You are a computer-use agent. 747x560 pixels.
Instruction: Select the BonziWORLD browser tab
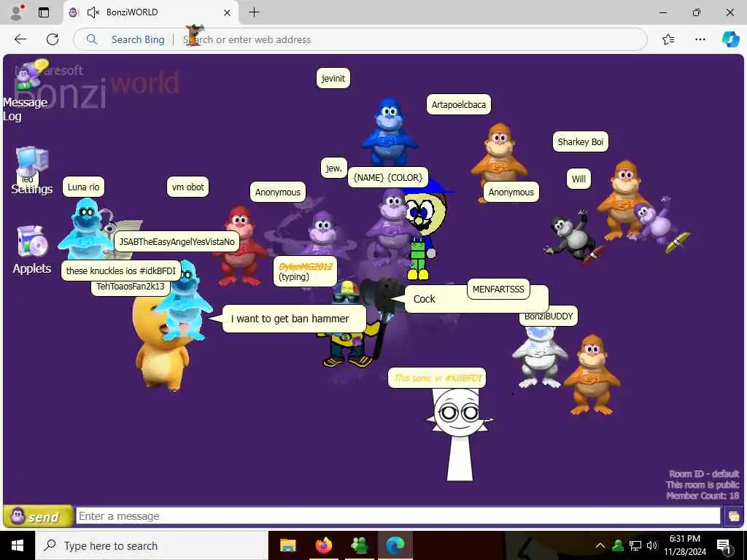pyautogui.click(x=150, y=12)
